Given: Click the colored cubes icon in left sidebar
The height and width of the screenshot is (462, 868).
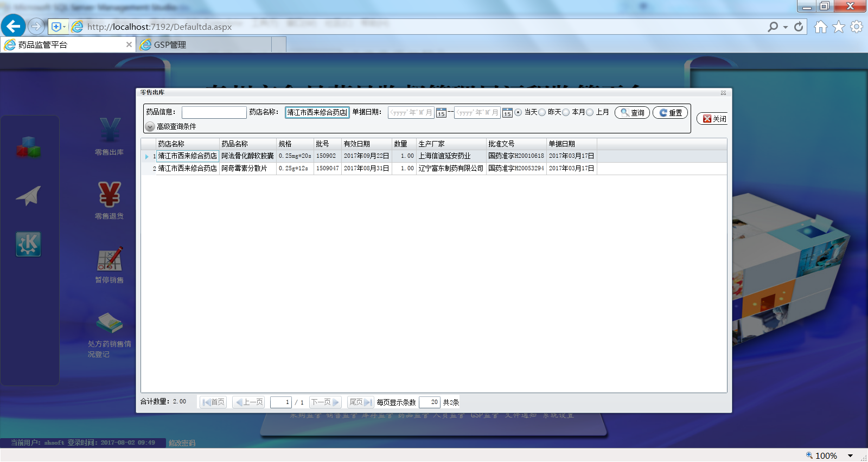Looking at the screenshot, I should [29, 147].
